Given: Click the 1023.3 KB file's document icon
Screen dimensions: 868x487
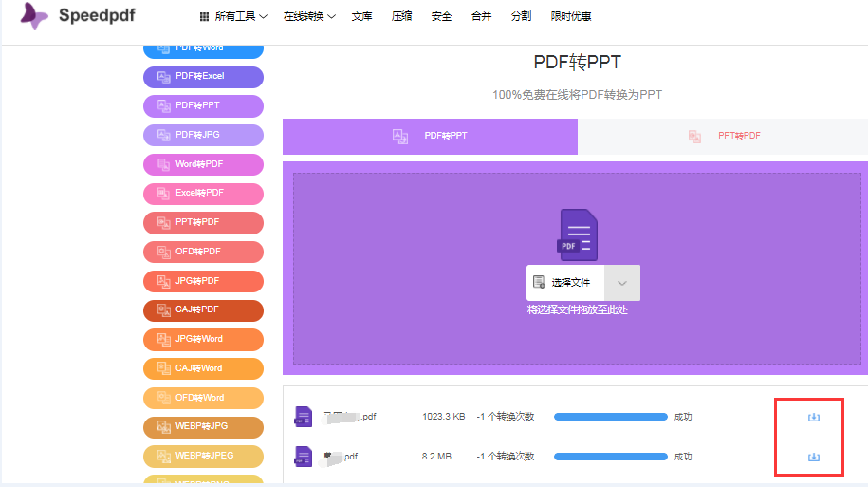Looking at the screenshot, I should (x=303, y=417).
